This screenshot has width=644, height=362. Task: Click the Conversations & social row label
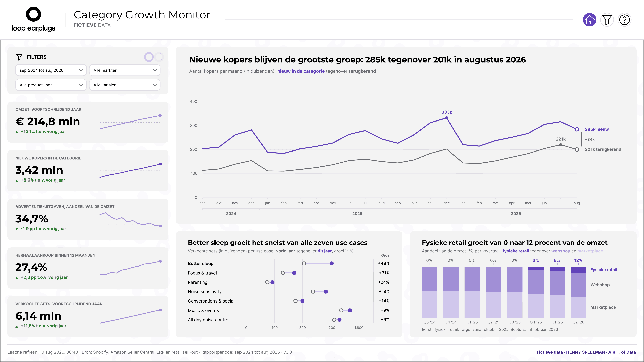211,301
